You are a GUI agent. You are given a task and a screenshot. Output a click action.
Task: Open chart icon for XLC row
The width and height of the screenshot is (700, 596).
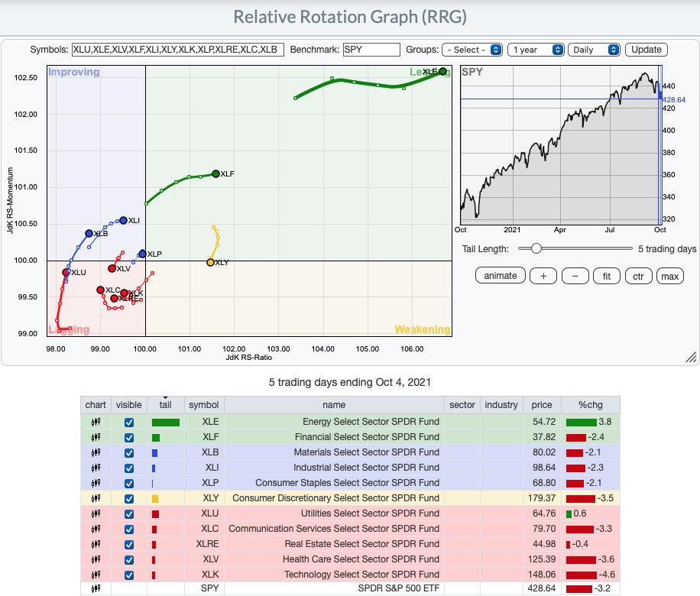click(x=96, y=529)
